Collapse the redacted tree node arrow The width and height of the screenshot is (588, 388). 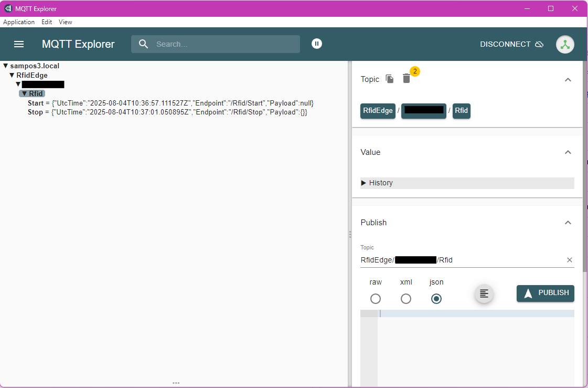tap(18, 85)
